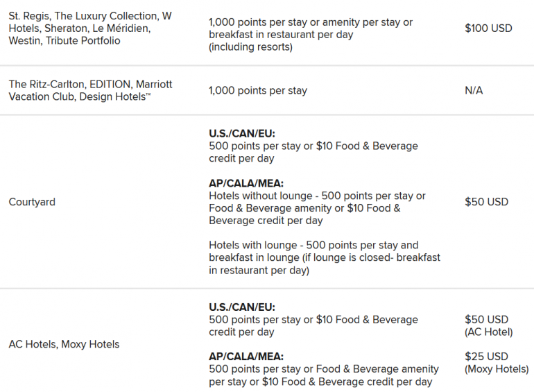Click the $100 USD compensation amount
This screenshot has height=392, width=534.
click(488, 28)
